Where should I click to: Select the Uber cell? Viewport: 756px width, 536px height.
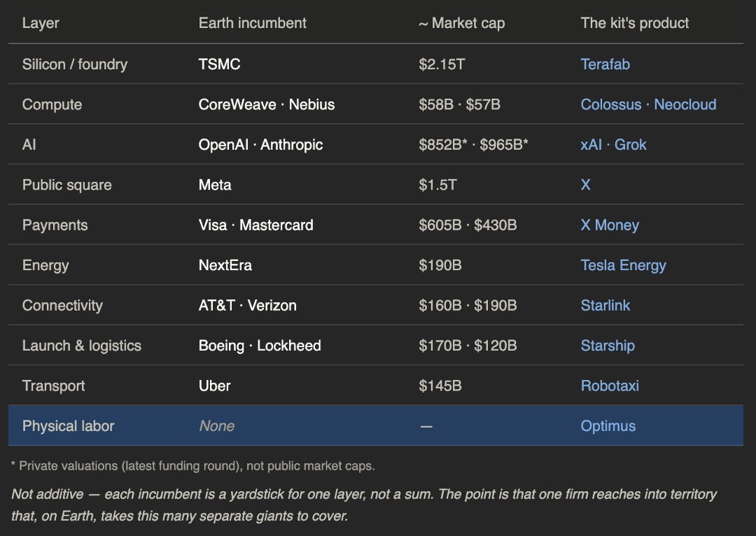(x=215, y=386)
